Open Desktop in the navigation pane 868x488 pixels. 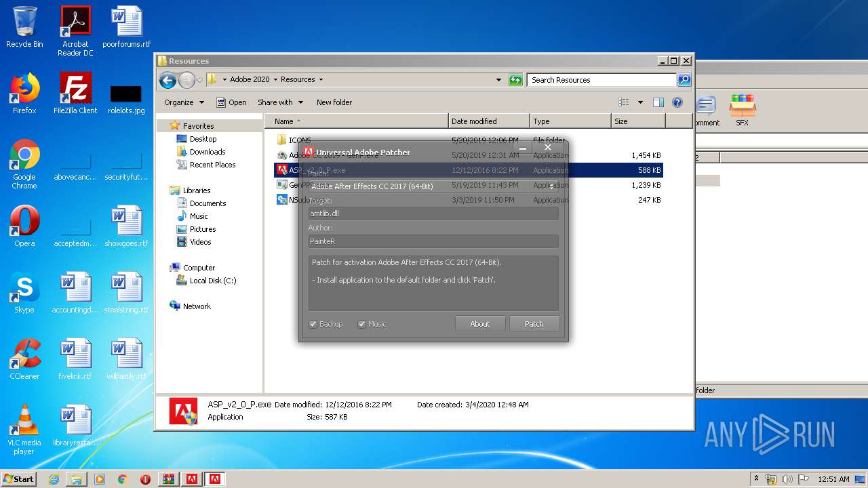click(x=203, y=139)
